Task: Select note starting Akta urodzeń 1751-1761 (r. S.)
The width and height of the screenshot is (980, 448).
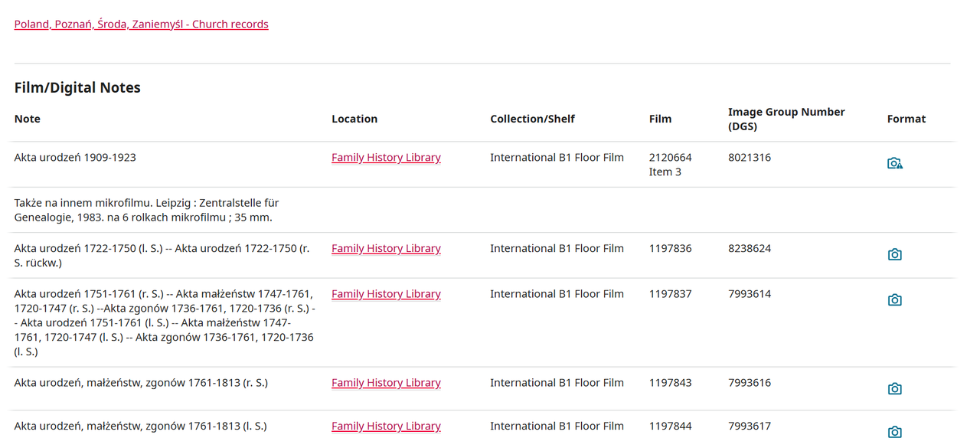Action: (165, 322)
